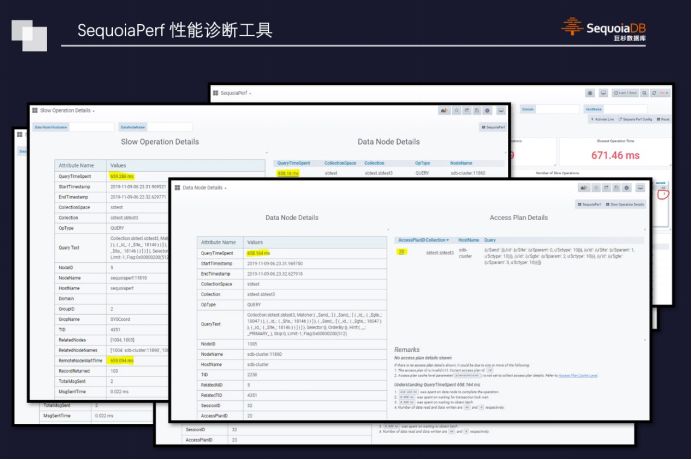
Task: Click first variable input field in Slow Operation Details
Action: pyautogui.click(x=92, y=127)
